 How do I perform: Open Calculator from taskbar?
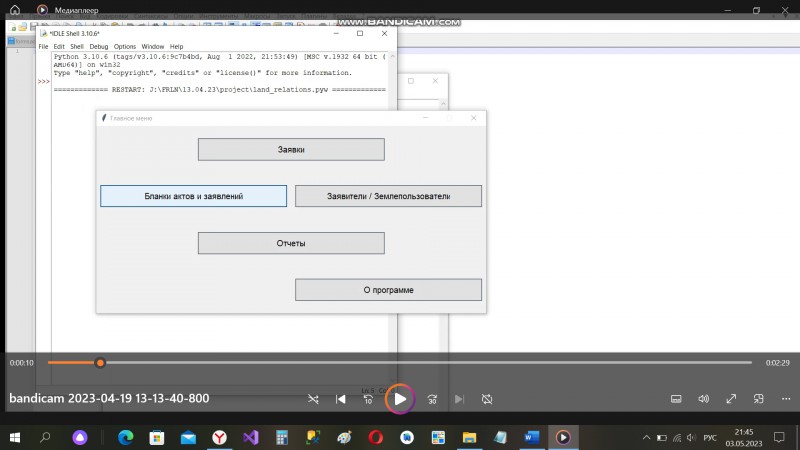(282, 438)
